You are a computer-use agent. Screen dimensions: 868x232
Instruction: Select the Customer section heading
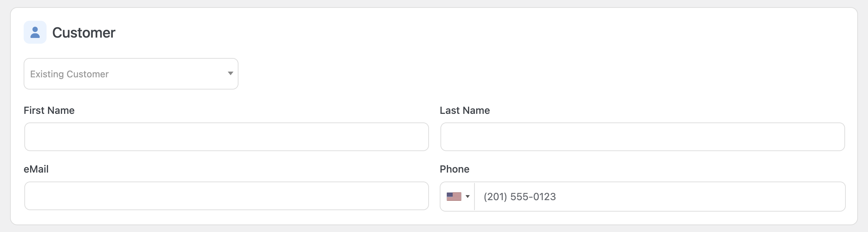tap(83, 33)
